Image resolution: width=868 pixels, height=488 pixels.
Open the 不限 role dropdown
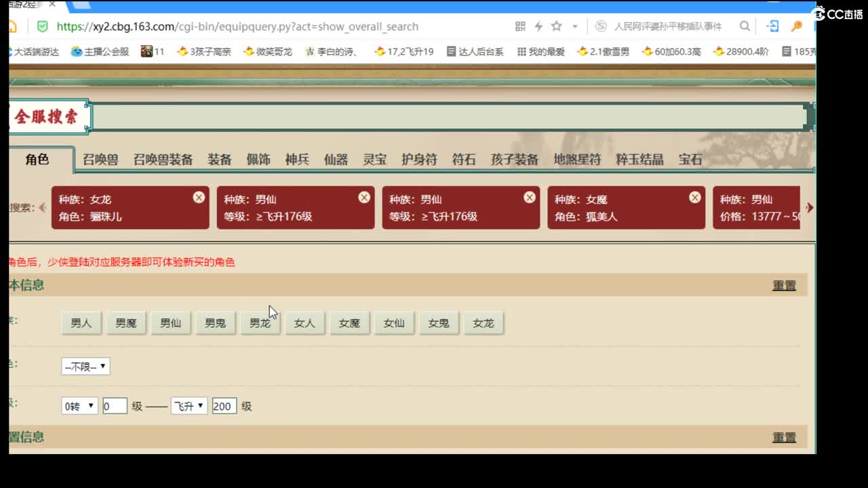(x=85, y=367)
